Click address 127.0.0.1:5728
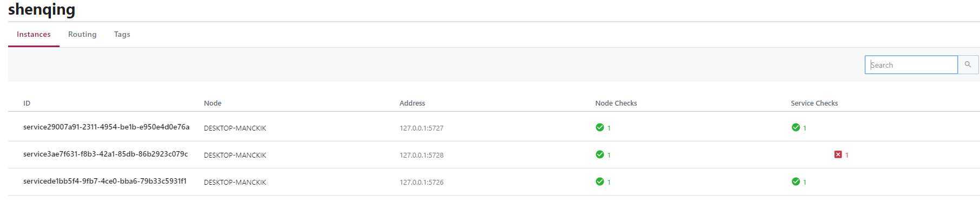 click(421, 155)
